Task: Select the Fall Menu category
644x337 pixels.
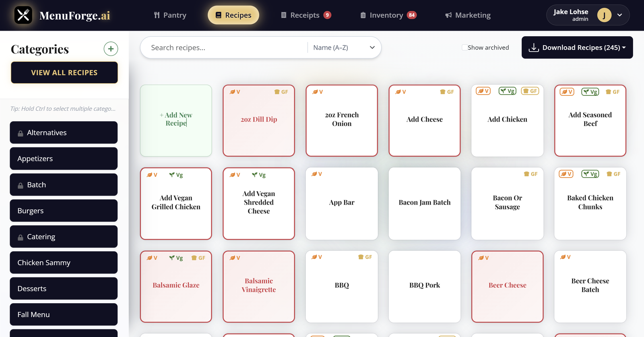Action: click(x=64, y=314)
